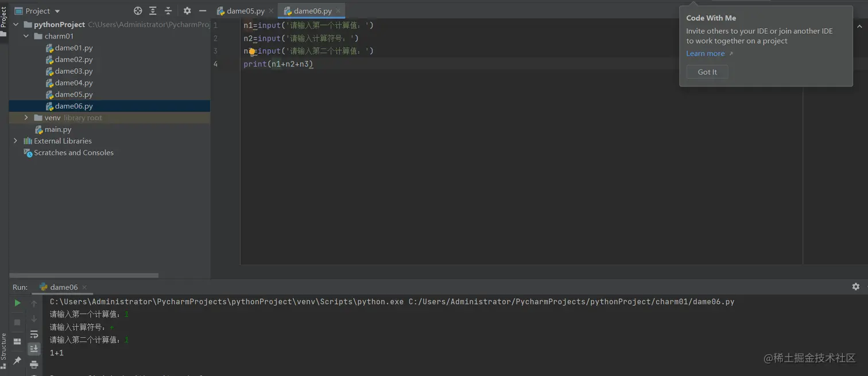Viewport: 868px width, 376px height.
Task: Switch to dame05.py editor tab
Action: [x=241, y=11]
